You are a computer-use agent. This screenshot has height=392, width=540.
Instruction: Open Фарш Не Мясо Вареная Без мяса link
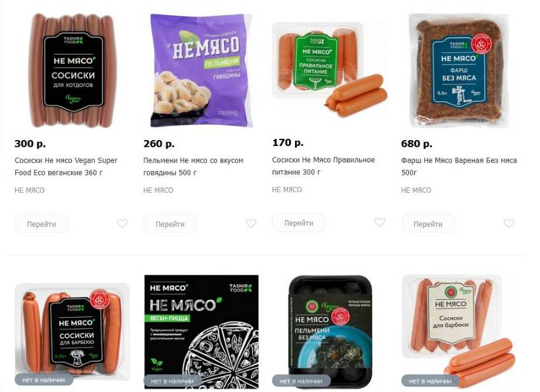459,166
